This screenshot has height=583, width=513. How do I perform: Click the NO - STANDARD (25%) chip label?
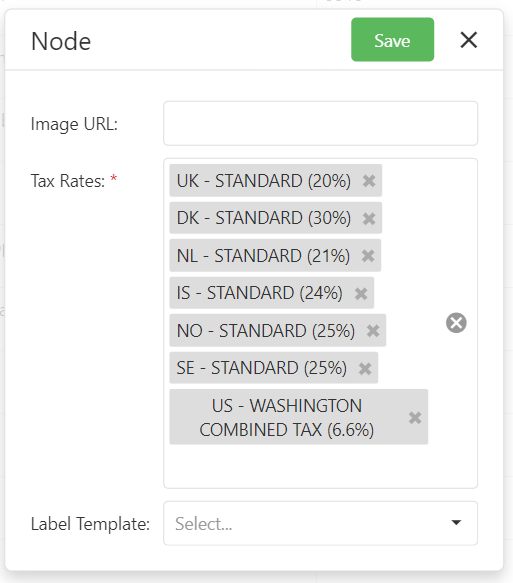click(x=266, y=331)
